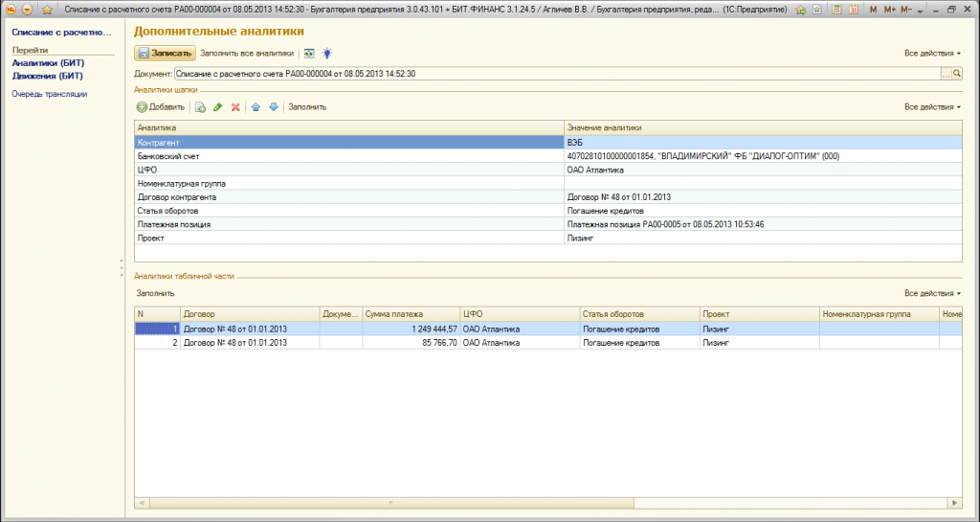Click the left arrow of the horizontal scrollbar
Viewport: 980px width, 522px height.
point(142,503)
